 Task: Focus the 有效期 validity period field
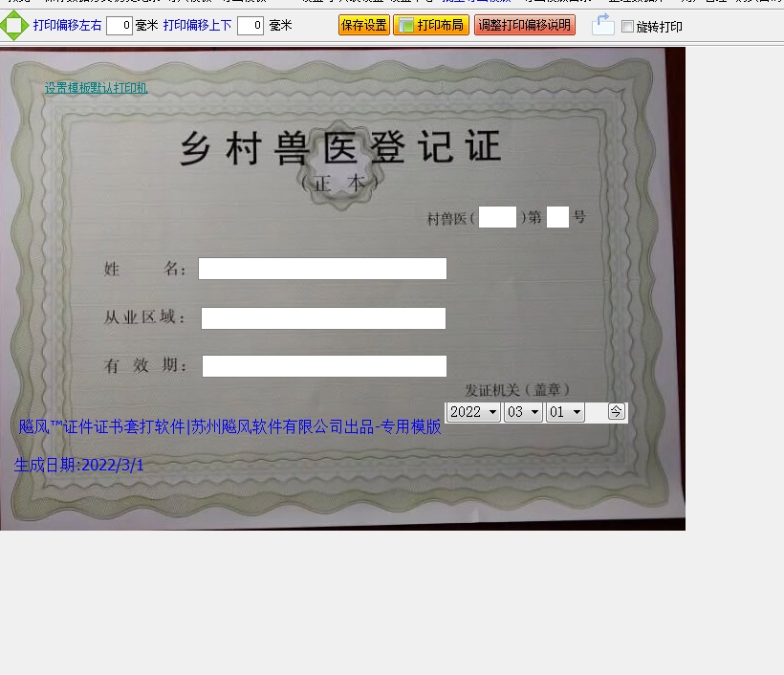pyautogui.click(x=324, y=366)
